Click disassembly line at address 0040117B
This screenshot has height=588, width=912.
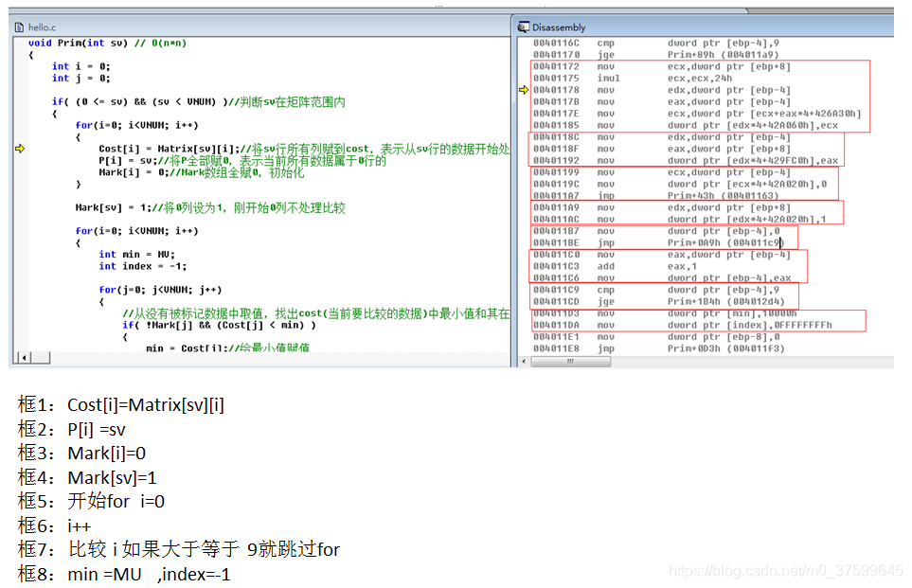coord(662,101)
